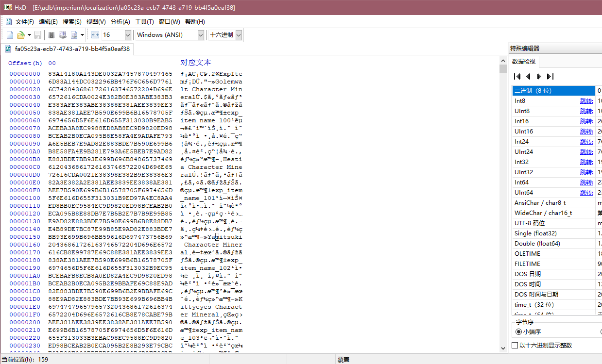The image size is (602, 364).
Task: Open the 视图(V) menu
Action: [x=96, y=22]
